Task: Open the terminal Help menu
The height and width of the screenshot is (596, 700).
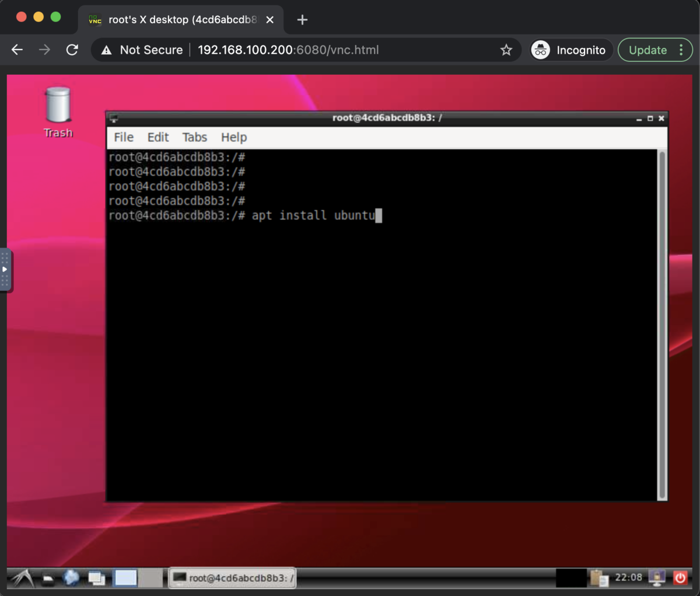Action: 234,137
